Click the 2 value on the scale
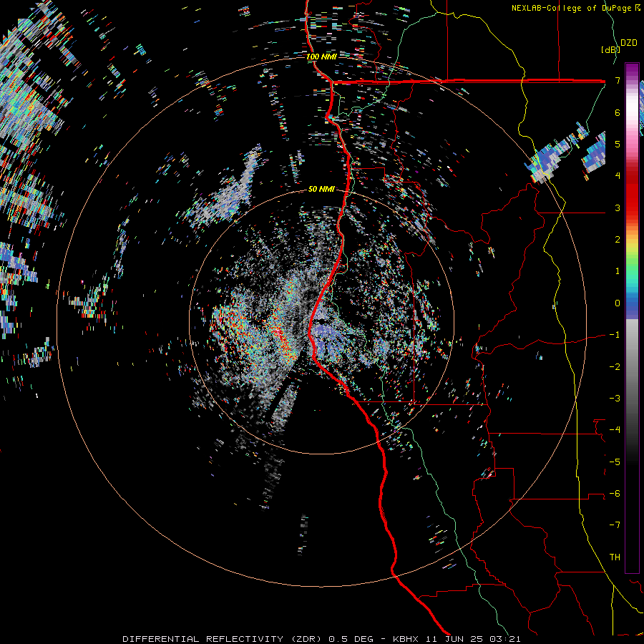 coord(618,240)
